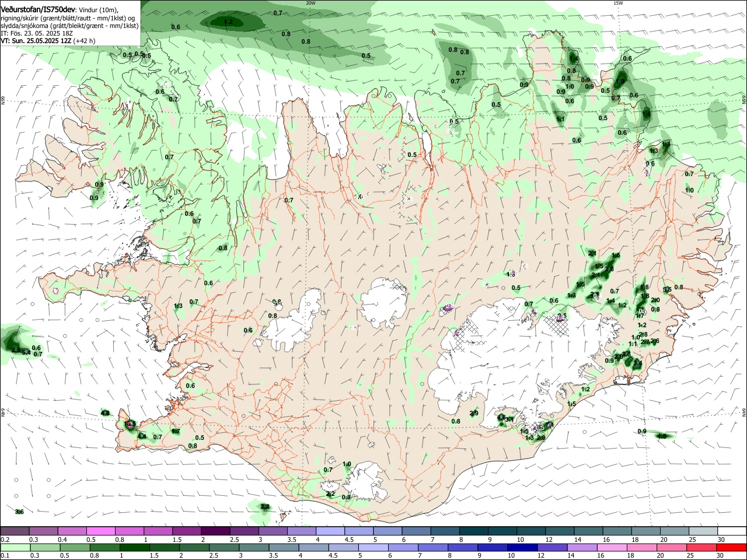Click the lightest green 0.1–0.3 legend swatch
Viewport: 747px width, 560px height.
click(x=15, y=547)
